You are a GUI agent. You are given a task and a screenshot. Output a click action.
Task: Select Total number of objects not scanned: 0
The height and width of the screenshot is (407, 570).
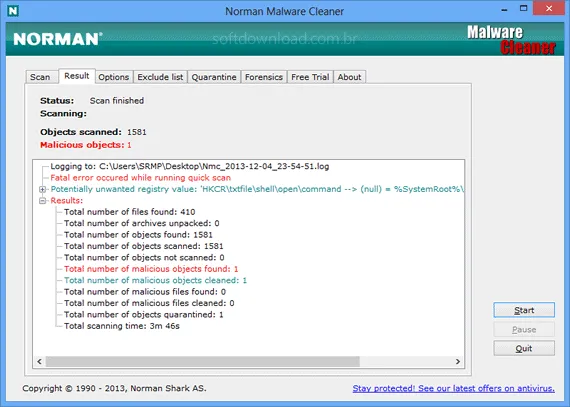click(x=144, y=258)
